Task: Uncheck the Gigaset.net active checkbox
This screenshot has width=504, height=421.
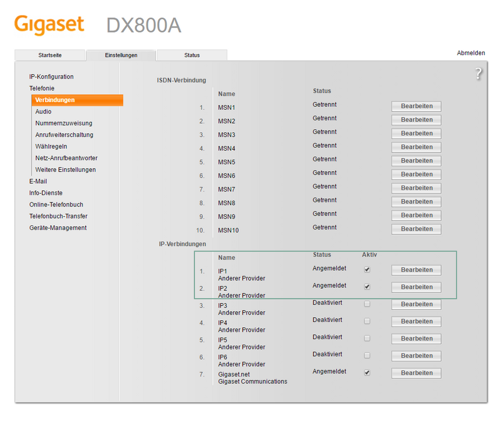Action: pos(368,372)
